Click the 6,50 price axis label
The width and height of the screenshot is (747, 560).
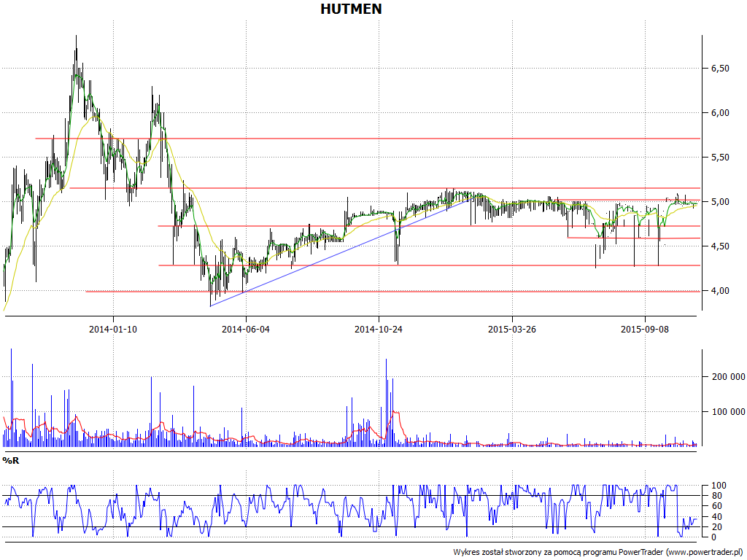(720, 69)
